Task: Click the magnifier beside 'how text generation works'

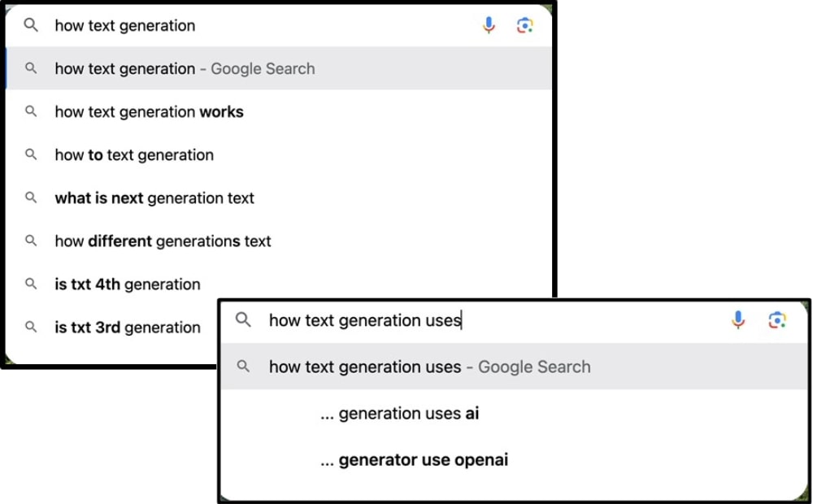Action: pos(31,111)
